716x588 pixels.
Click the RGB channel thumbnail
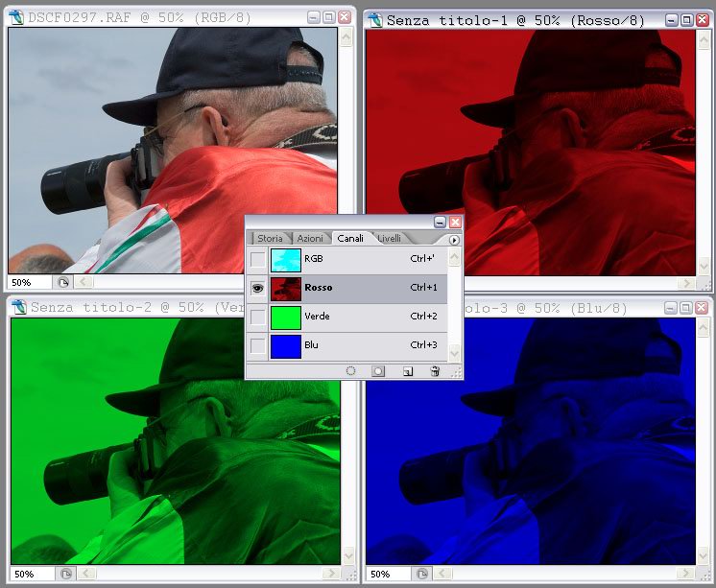click(286, 259)
